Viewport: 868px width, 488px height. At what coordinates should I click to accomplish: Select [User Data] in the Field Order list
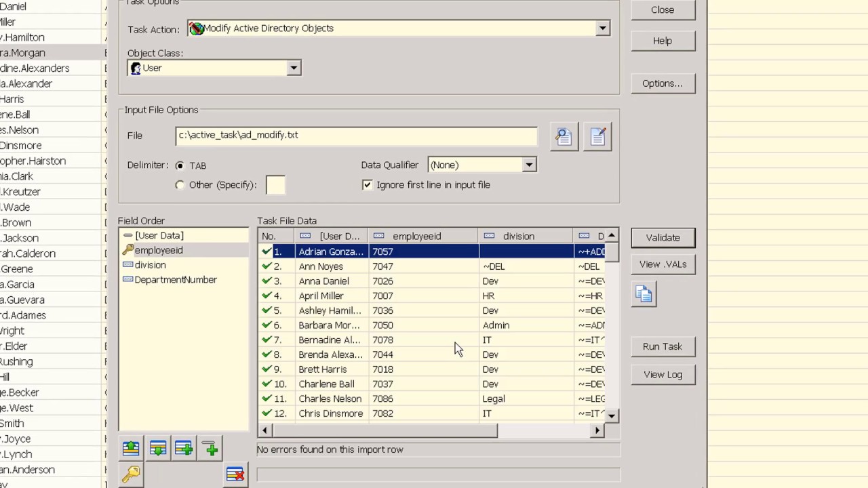coord(159,235)
